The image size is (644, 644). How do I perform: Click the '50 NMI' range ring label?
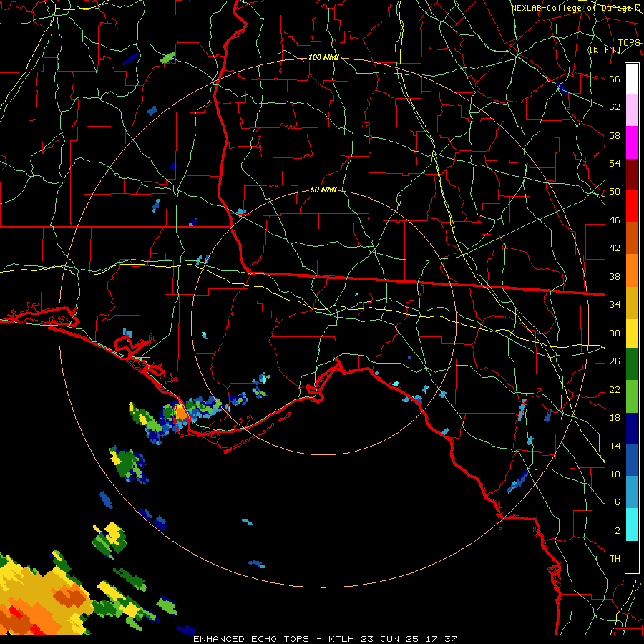pos(323,190)
